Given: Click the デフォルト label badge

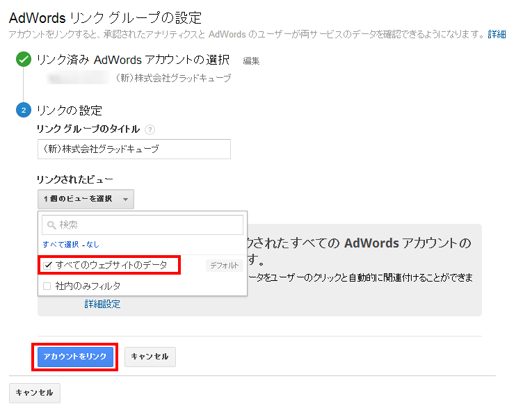Looking at the screenshot, I should click(x=224, y=266).
